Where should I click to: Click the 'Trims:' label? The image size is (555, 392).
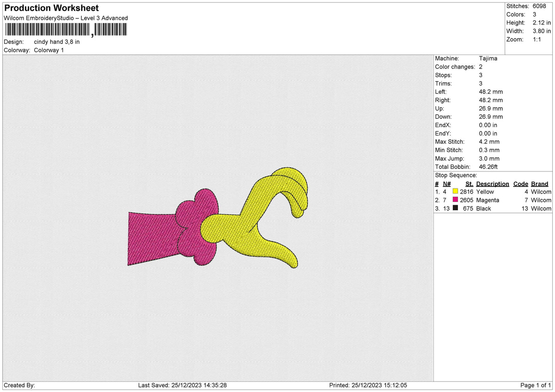tap(444, 84)
